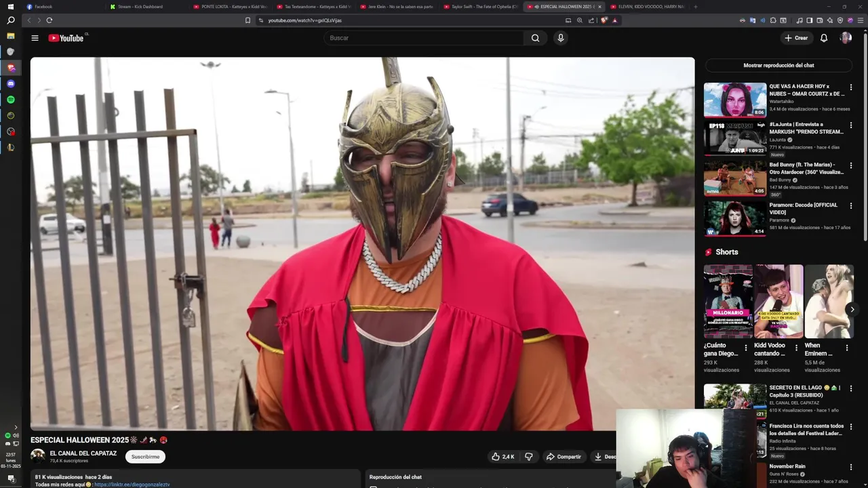Screen dimensions: 868x488
Task: Open options for SECRETO EN EL LAGO video
Action: 850,389
